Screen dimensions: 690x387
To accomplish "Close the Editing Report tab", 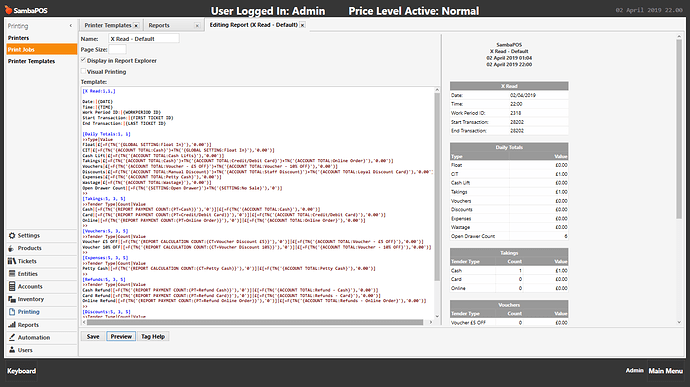I will click(x=302, y=26).
